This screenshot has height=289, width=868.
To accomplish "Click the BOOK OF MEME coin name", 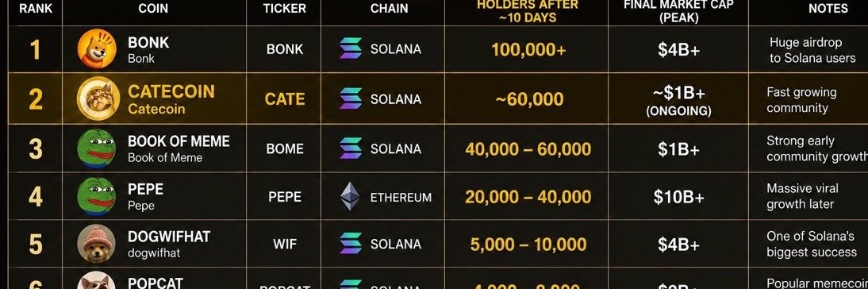I will click(x=179, y=141).
